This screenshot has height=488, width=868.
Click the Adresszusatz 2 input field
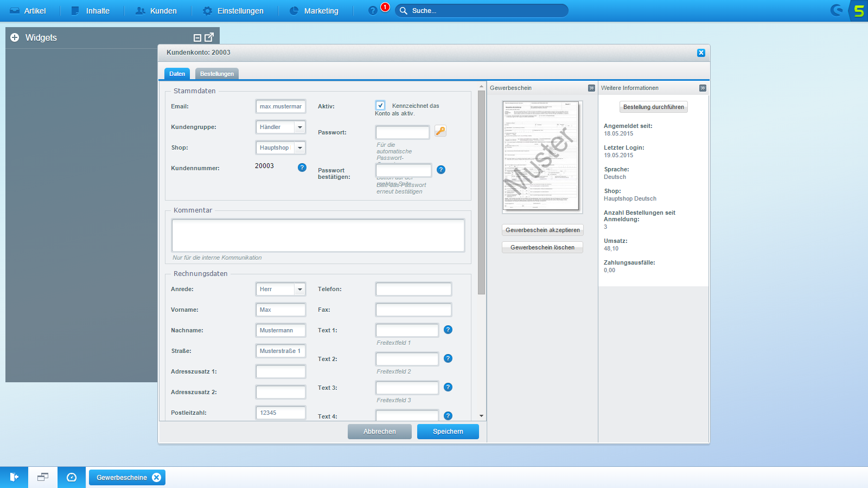click(x=281, y=392)
